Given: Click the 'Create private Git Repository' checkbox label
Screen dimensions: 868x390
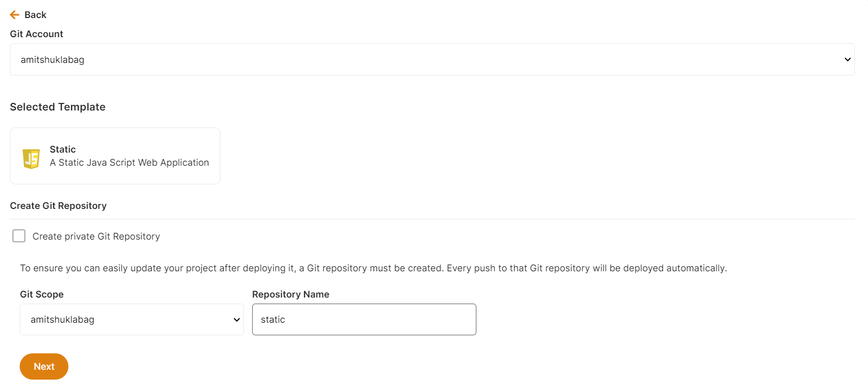Looking at the screenshot, I should (96, 236).
